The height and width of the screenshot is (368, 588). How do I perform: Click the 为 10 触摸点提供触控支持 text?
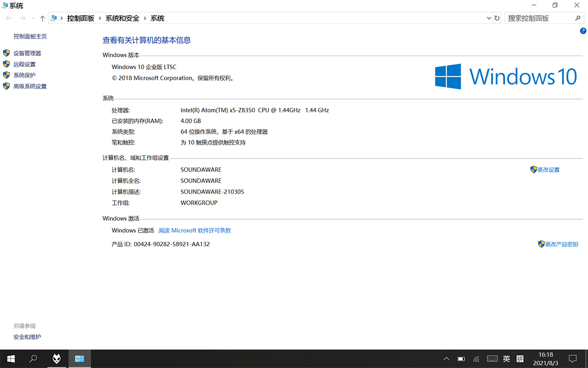[213, 143]
